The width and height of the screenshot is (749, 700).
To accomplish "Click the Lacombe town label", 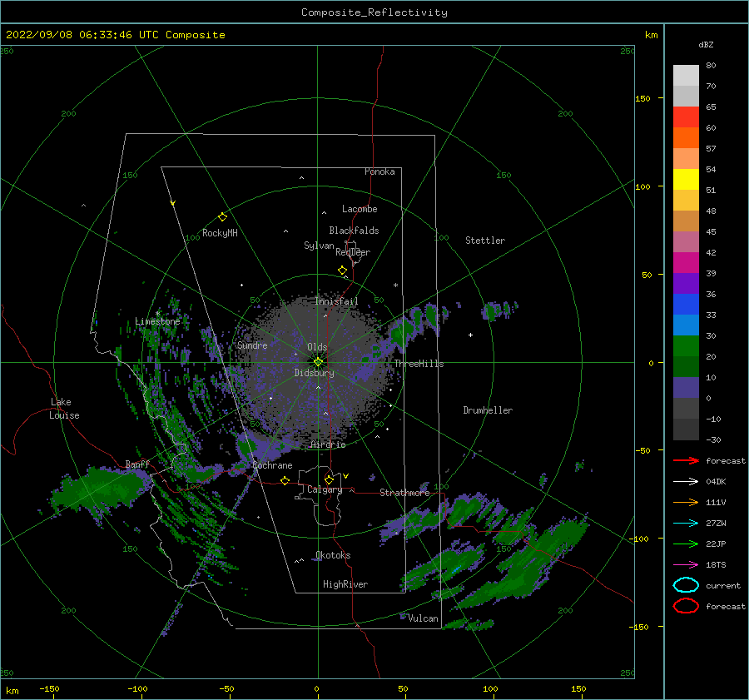I will [x=360, y=209].
